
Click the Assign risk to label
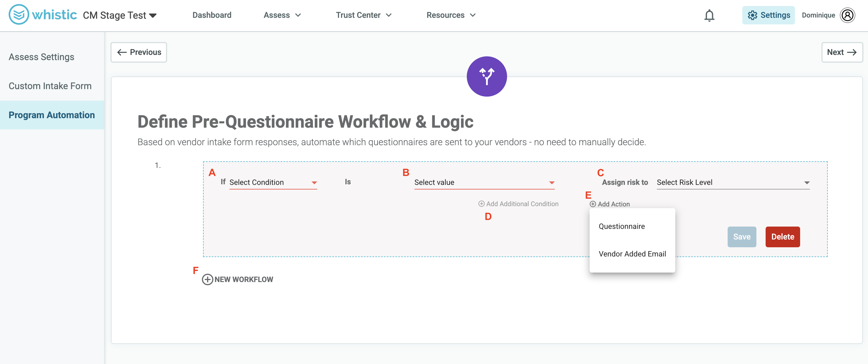click(624, 182)
